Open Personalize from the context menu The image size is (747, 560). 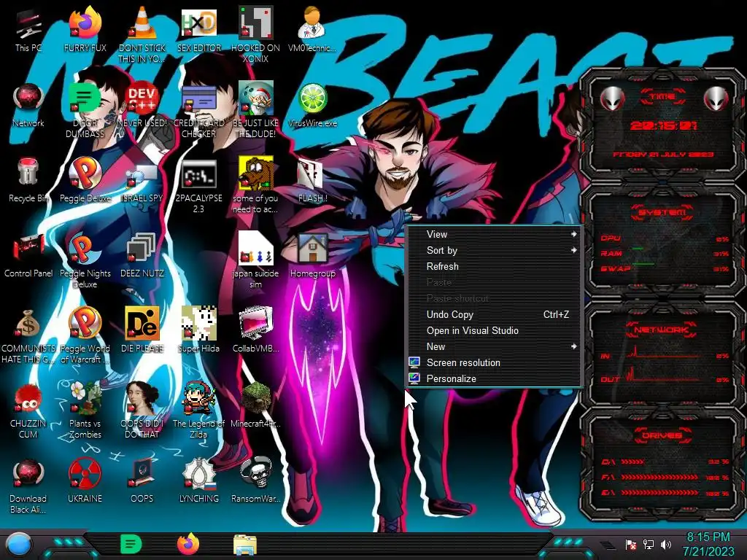tap(494, 378)
